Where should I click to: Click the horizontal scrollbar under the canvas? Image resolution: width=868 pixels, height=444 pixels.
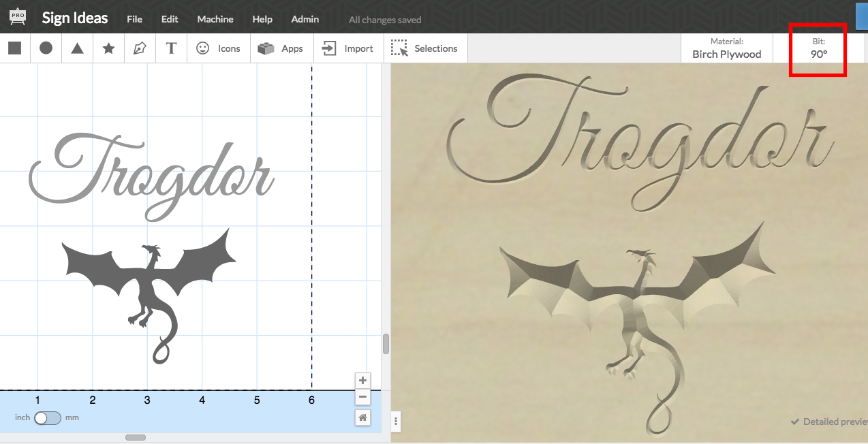click(136, 437)
